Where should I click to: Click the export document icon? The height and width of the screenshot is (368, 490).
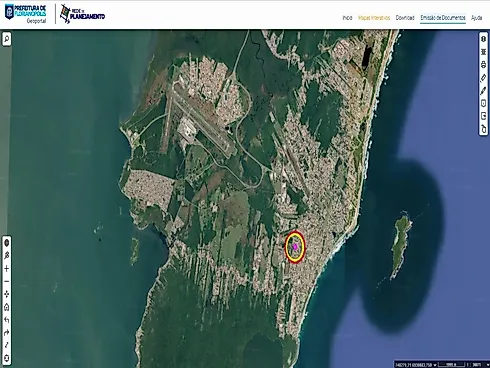click(484, 116)
